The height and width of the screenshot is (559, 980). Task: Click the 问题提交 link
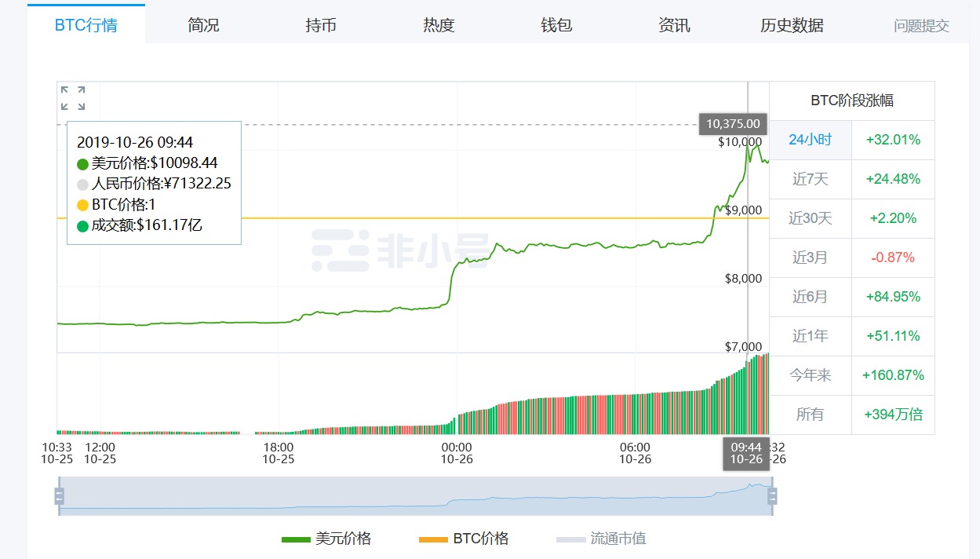coord(922,24)
